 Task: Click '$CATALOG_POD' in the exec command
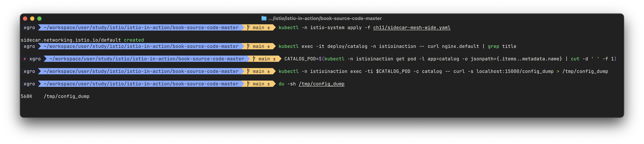pos(393,71)
